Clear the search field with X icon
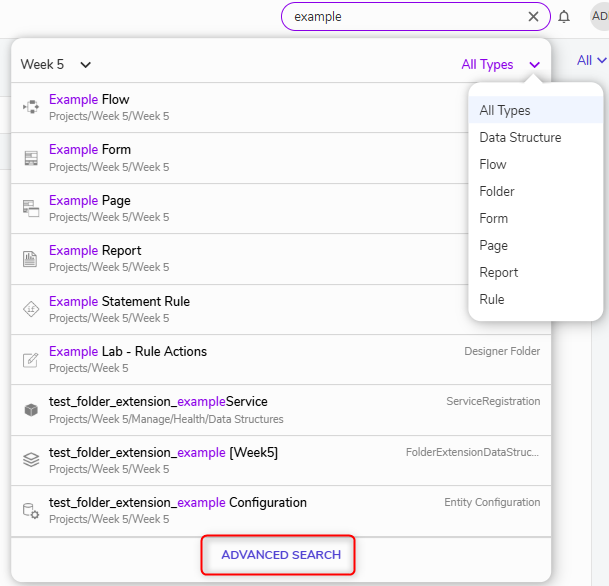Viewport: 609px width, 586px height. click(533, 16)
